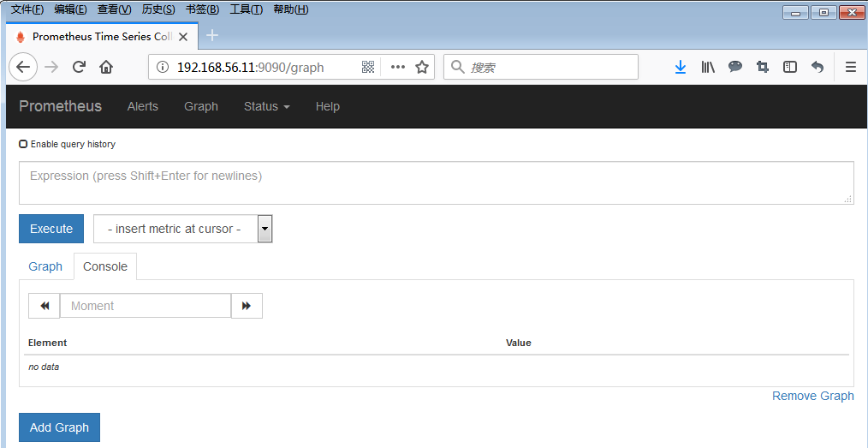This screenshot has width=868, height=448.
Task: Open the 历史(S) menu
Action: point(158,9)
